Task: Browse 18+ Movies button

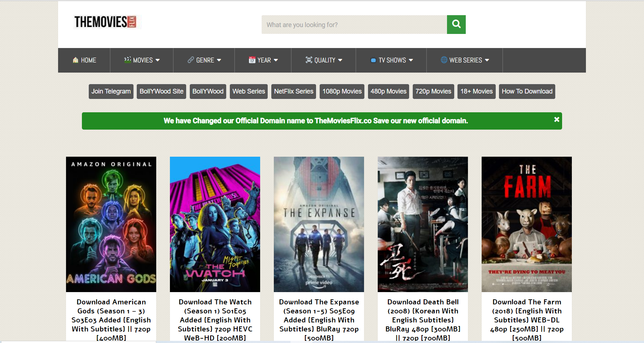Action: 477,91
